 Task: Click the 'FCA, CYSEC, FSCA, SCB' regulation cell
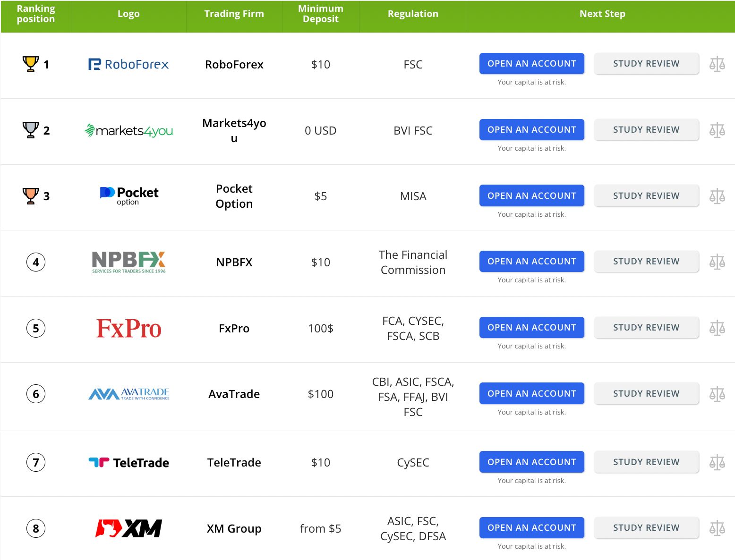pos(413,328)
